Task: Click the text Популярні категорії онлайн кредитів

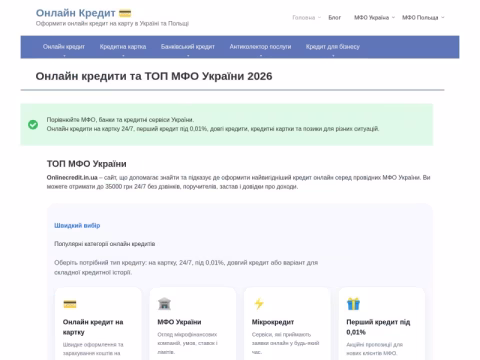Action: click(x=105, y=244)
